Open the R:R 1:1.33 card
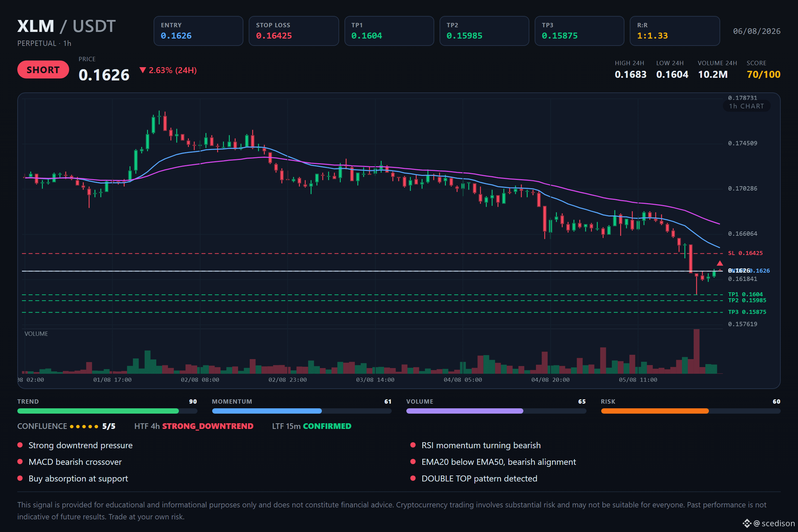Viewport: 798px width, 532px height. pos(675,31)
